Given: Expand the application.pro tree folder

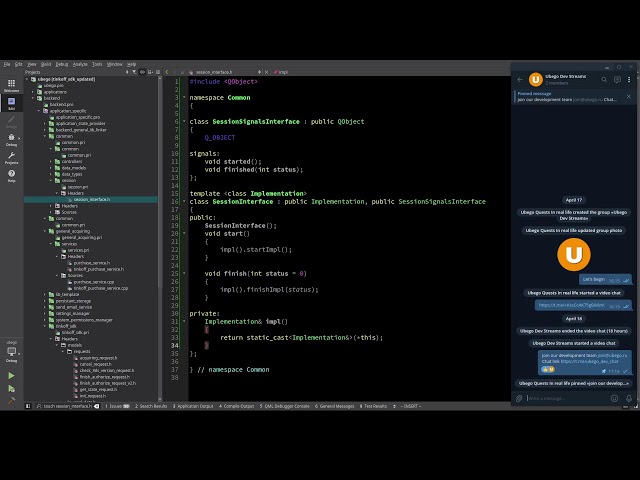Looking at the screenshot, I should [x=33, y=92].
